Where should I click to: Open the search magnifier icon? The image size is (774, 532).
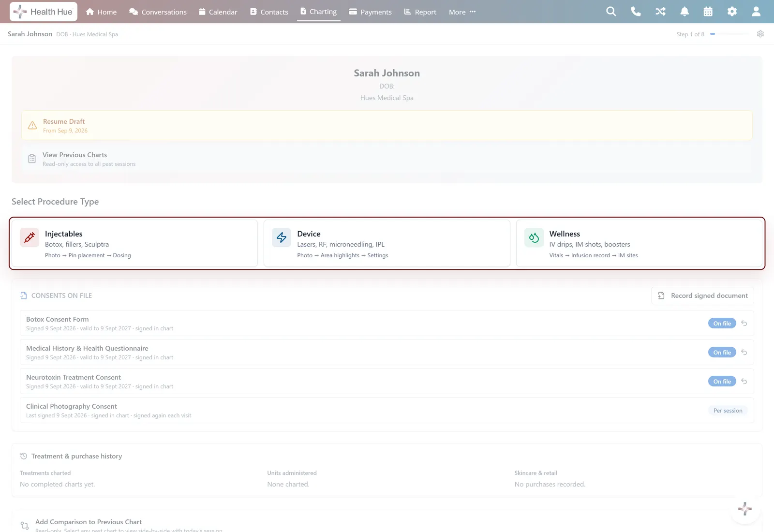click(x=611, y=12)
